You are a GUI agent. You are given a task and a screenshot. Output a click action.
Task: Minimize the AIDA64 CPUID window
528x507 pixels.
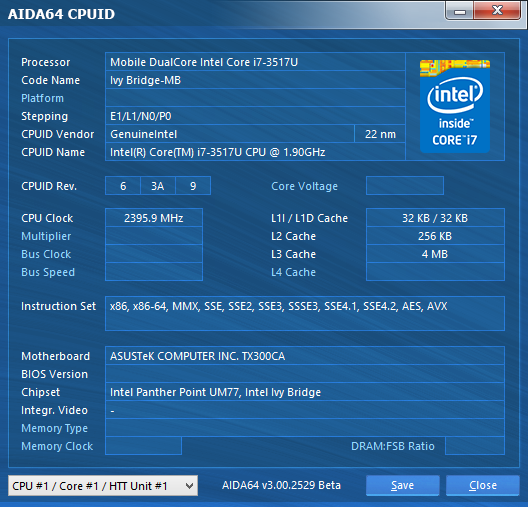coord(459,11)
